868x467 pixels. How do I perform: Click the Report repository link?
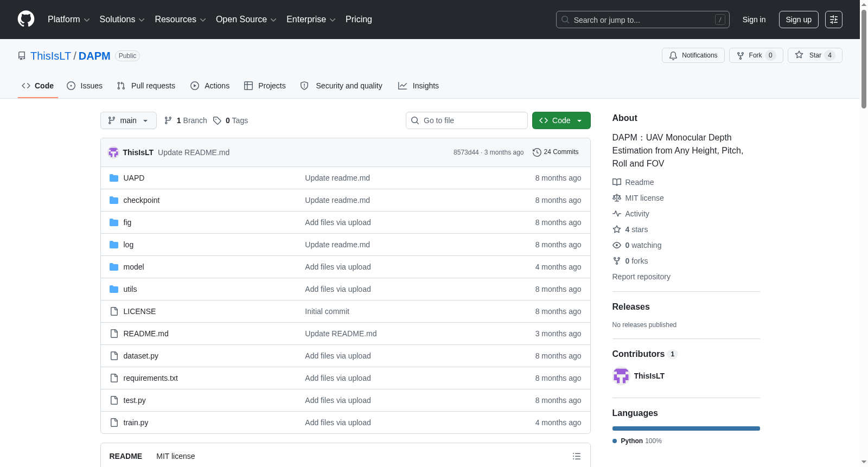tap(641, 277)
